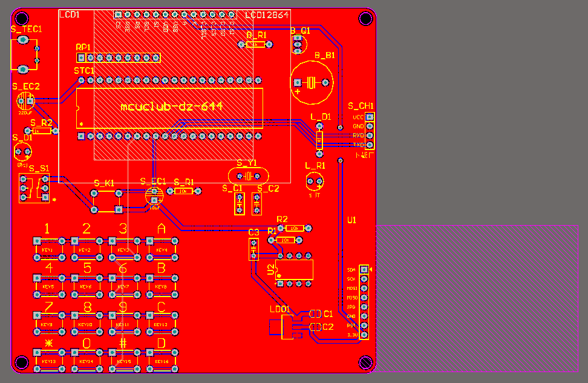Select the KEY4 switch label
Screen dimensions: 588x383
tap(162, 250)
